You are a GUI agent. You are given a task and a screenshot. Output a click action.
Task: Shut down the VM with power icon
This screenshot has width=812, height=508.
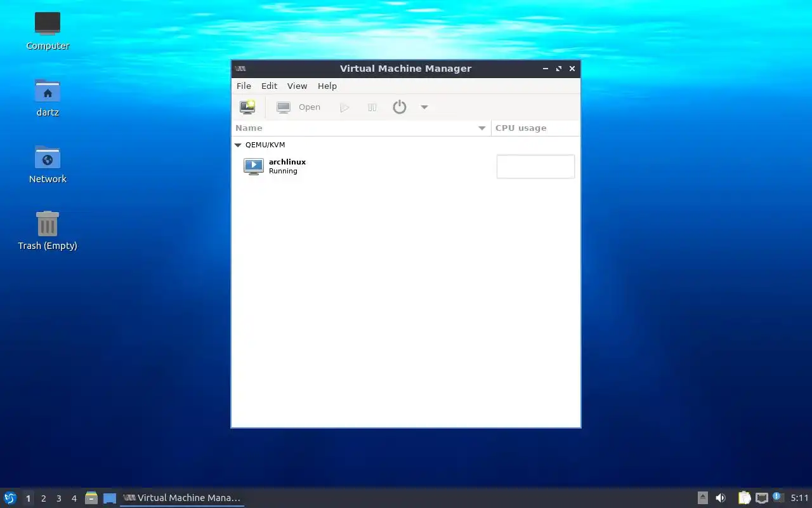[399, 107]
